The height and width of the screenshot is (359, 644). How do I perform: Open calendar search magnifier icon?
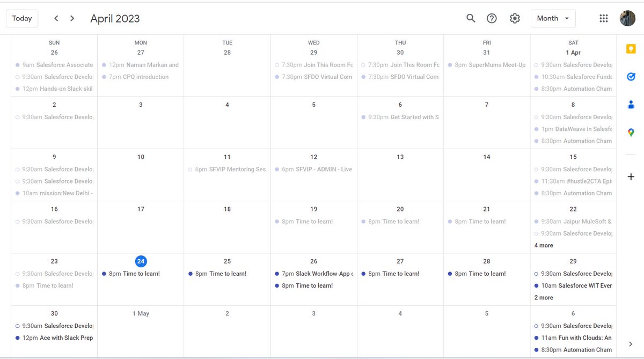(471, 18)
